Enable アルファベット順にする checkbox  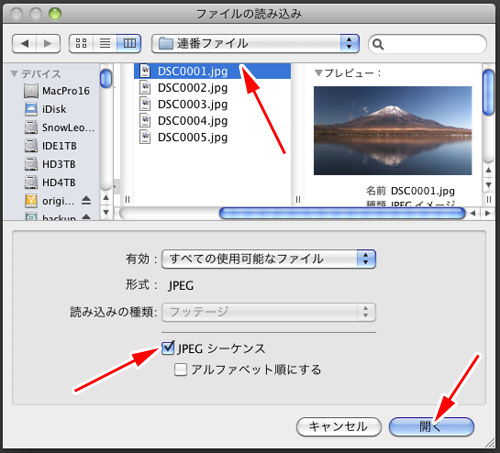pos(180,370)
